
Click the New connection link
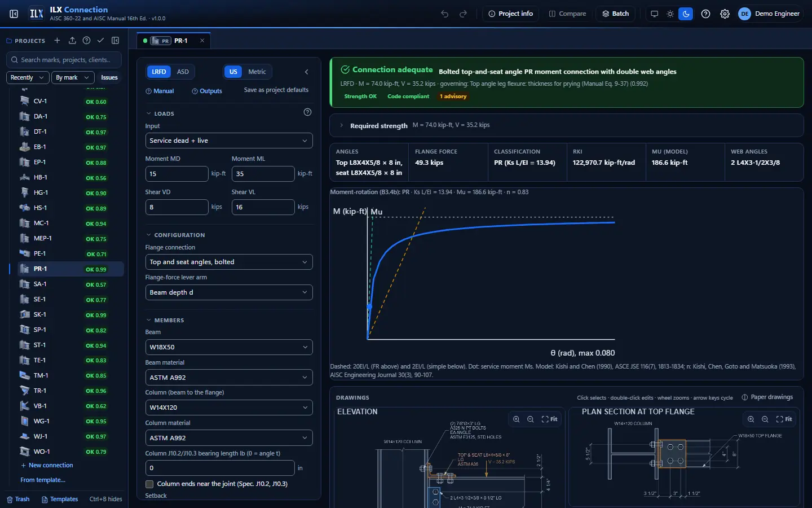47,465
